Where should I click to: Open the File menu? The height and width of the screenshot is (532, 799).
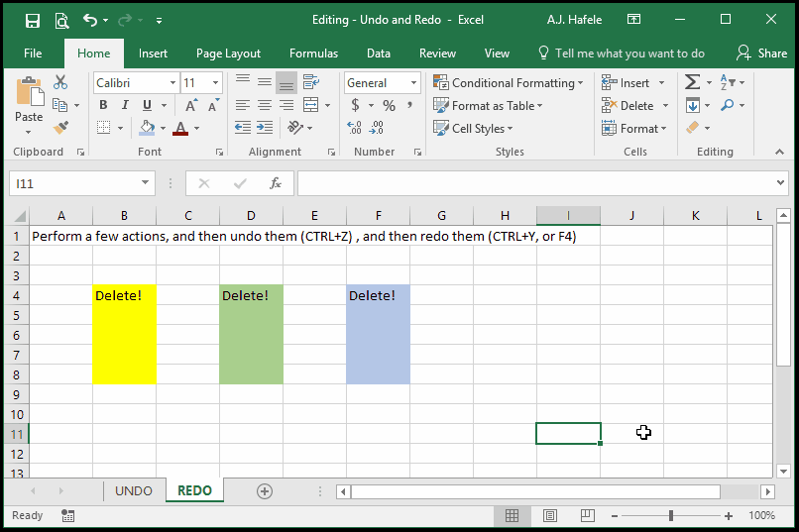(33, 53)
